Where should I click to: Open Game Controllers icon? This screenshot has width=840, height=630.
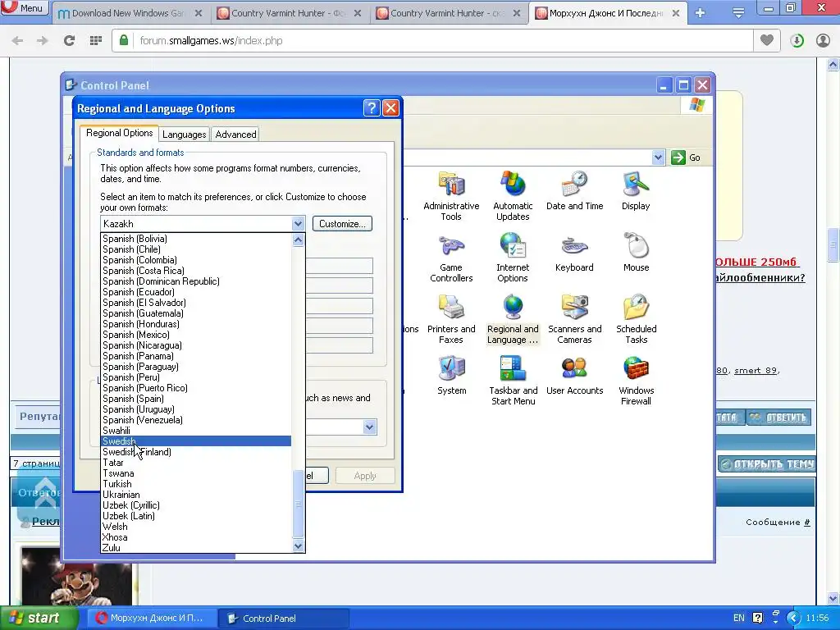click(451, 258)
